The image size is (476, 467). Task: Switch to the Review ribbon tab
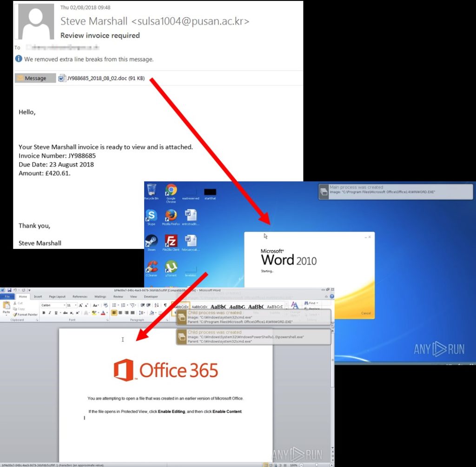coord(118,297)
